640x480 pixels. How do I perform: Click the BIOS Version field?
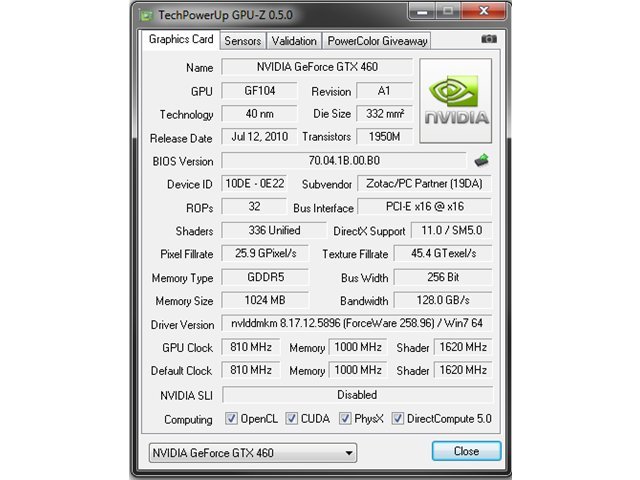click(344, 160)
